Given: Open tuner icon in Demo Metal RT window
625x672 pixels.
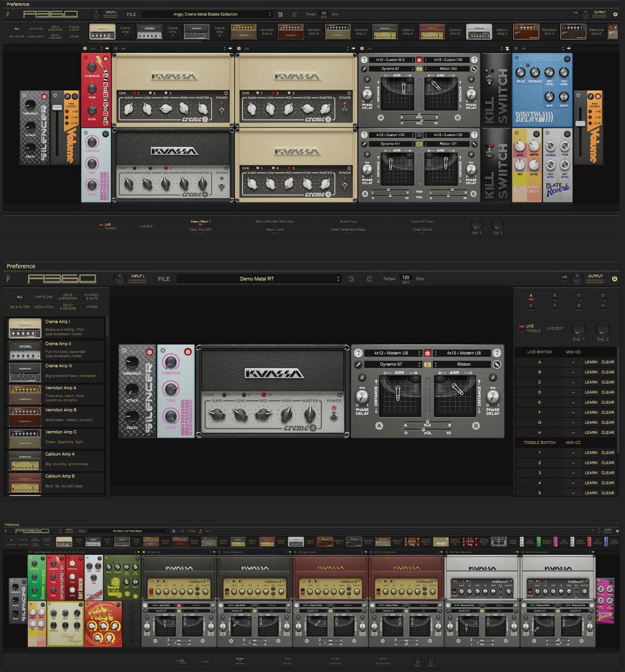Looking at the screenshot, I should click(x=8, y=279).
